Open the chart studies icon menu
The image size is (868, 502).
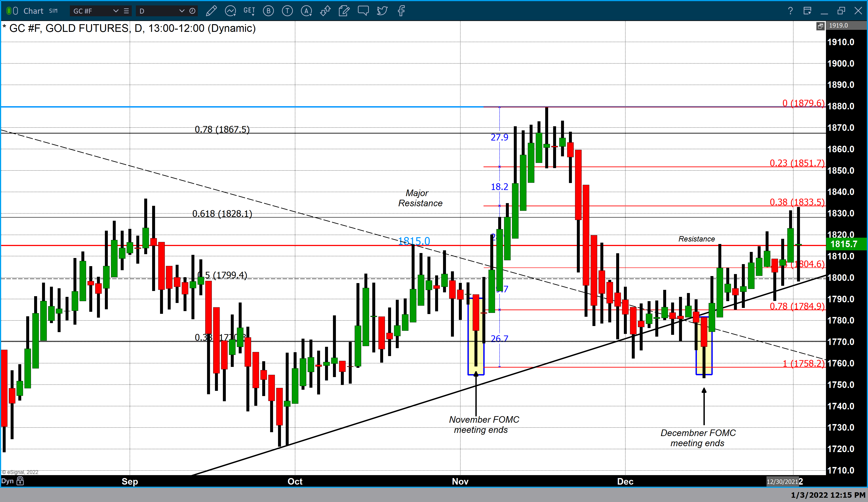(x=230, y=11)
